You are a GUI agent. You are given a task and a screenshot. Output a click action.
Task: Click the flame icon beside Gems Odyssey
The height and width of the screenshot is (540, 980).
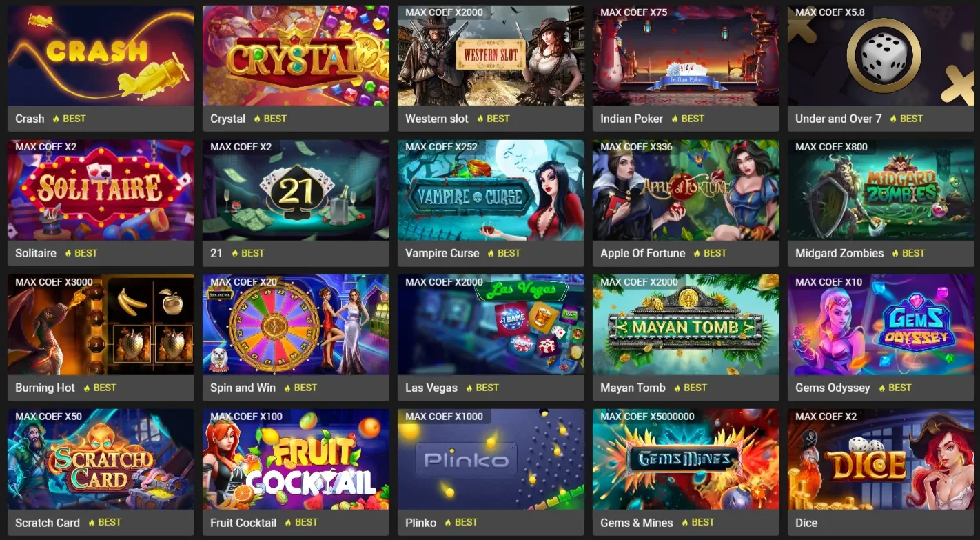pyautogui.click(x=882, y=388)
